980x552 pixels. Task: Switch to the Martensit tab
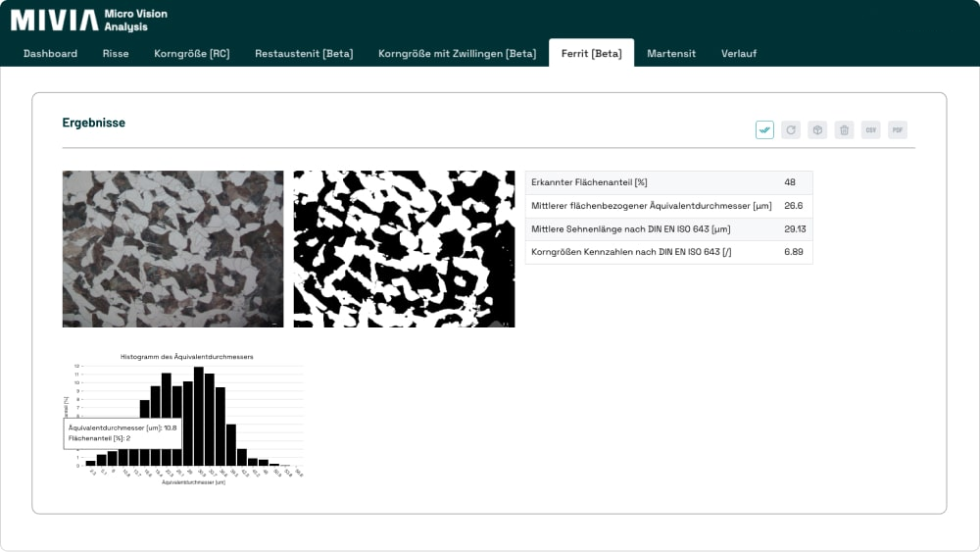pos(671,53)
